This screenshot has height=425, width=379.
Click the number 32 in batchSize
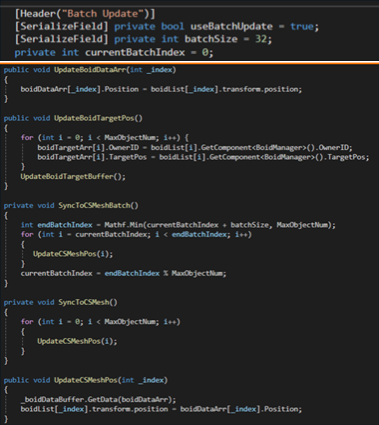(x=261, y=39)
